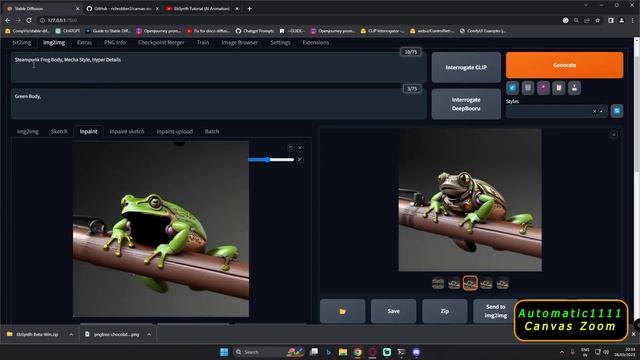
Task: Close the output gallery preview
Action: point(613,135)
